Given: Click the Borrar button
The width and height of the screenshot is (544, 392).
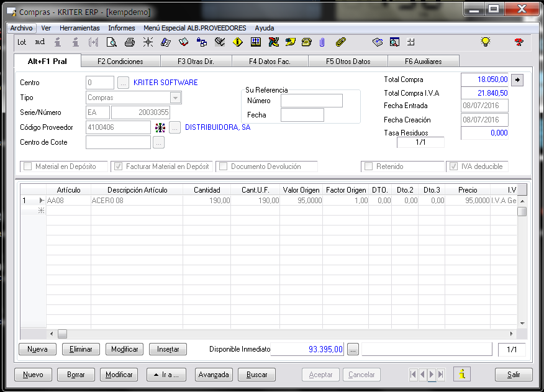Looking at the screenshot, I should point(76,375).
